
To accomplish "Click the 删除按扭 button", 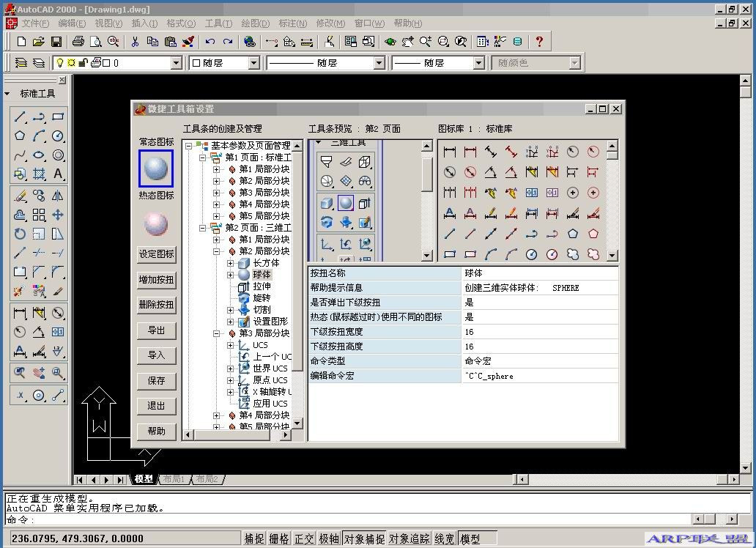I will [x=156, y=305].
